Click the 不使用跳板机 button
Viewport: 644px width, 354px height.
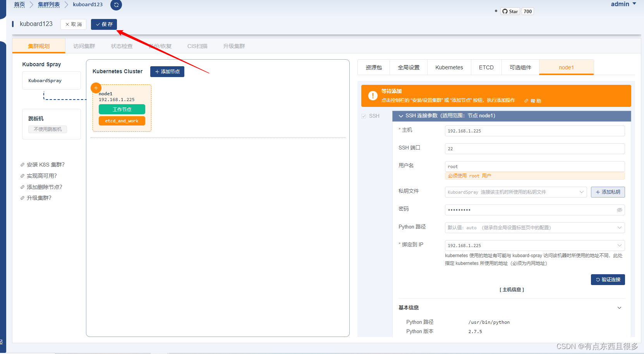[x=48, y=129]
